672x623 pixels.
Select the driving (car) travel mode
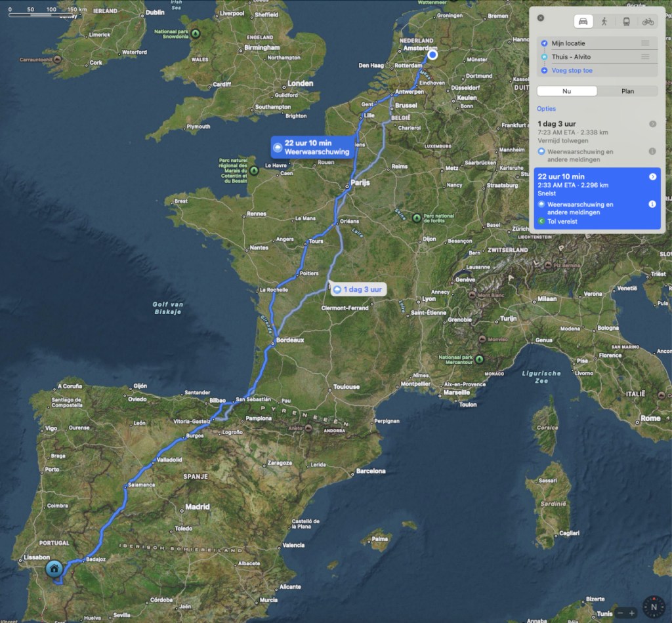click(583, 21)
